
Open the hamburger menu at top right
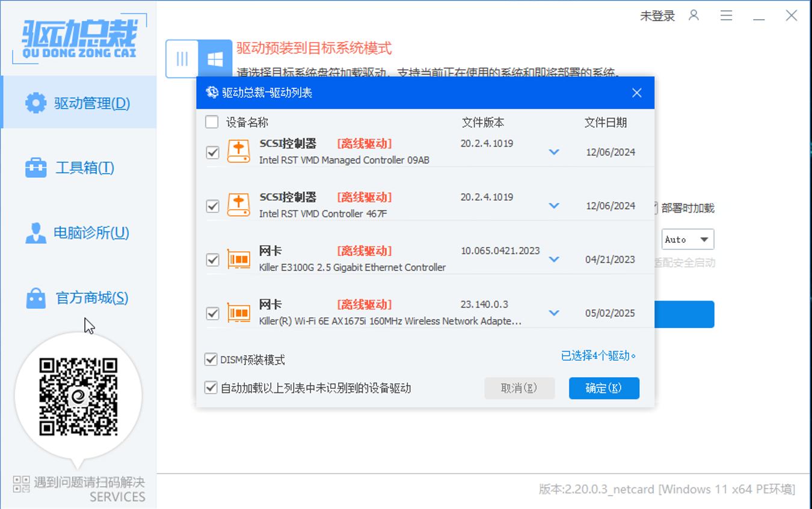click(x=726, y=16)
